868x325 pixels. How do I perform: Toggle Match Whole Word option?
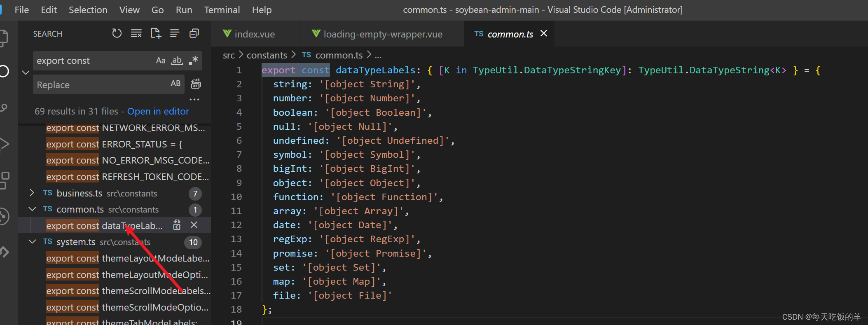tap(177, 61)
